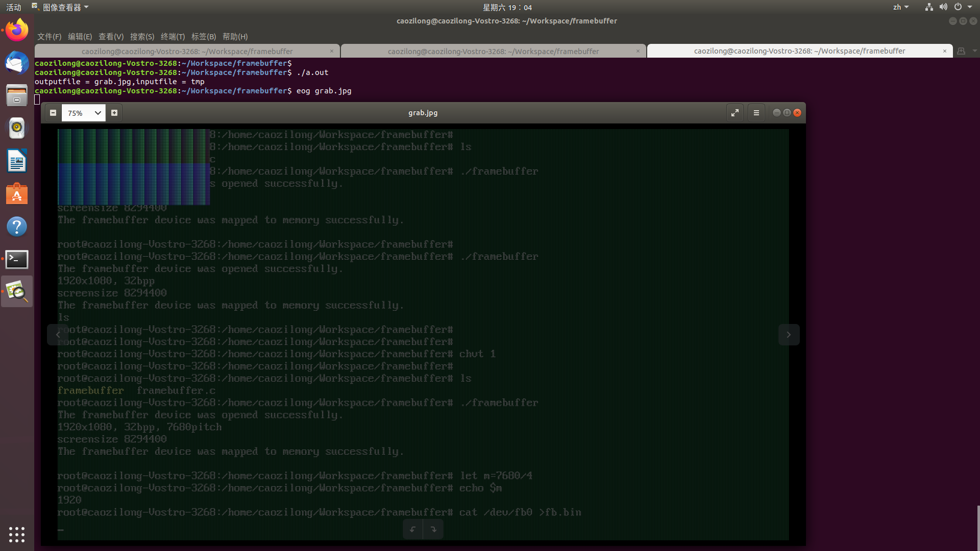Zoom out using the minus button
The image size is (980, 551).
pos(53,112)
